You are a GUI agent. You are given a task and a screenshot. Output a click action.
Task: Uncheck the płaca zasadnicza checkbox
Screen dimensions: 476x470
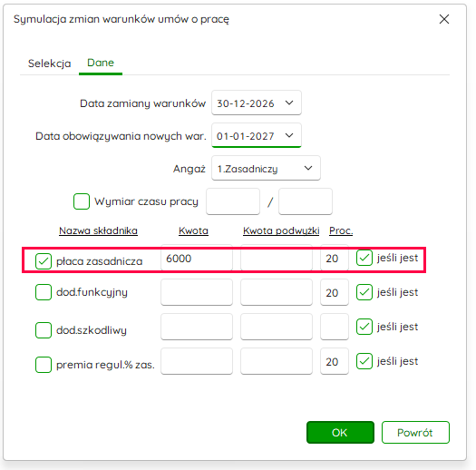pyautogui.click(x=44, y=261)
